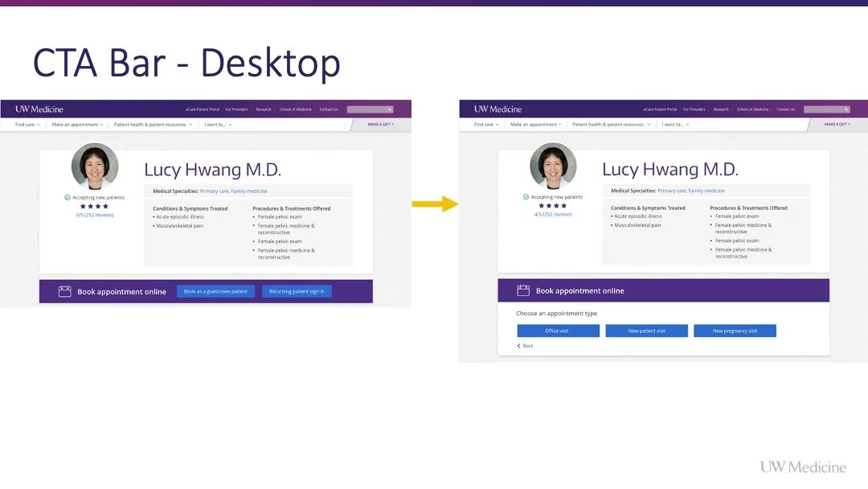Click search field in left mockup header
This screenshot has width=868, height=489.
(370, 109)
